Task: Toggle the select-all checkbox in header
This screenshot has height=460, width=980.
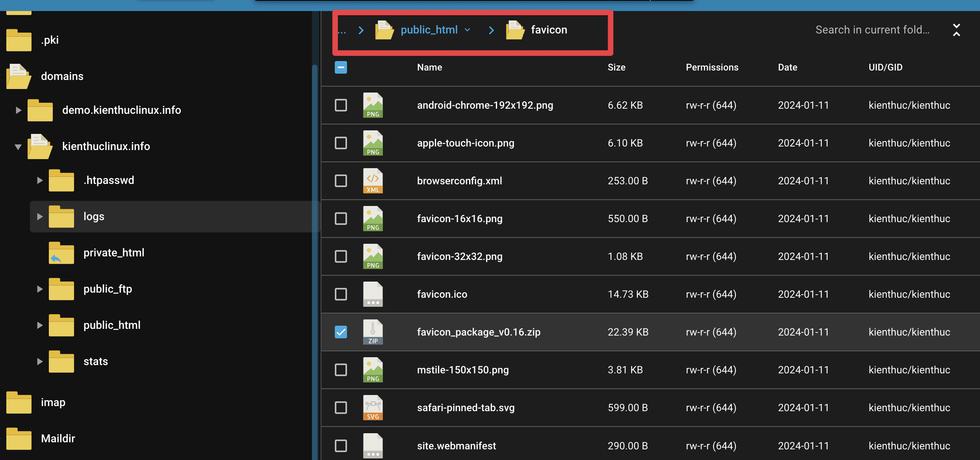Action: [x=341, y=67]
